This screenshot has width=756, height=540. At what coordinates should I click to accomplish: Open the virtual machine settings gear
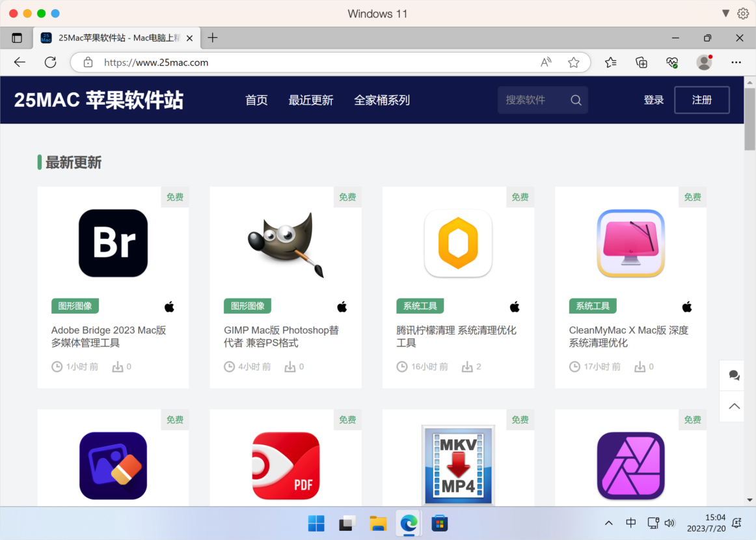click(x=743, y=14)
